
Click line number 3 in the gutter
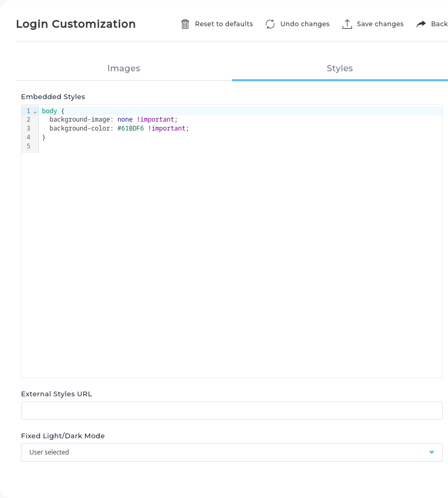(x=28, y=128)
